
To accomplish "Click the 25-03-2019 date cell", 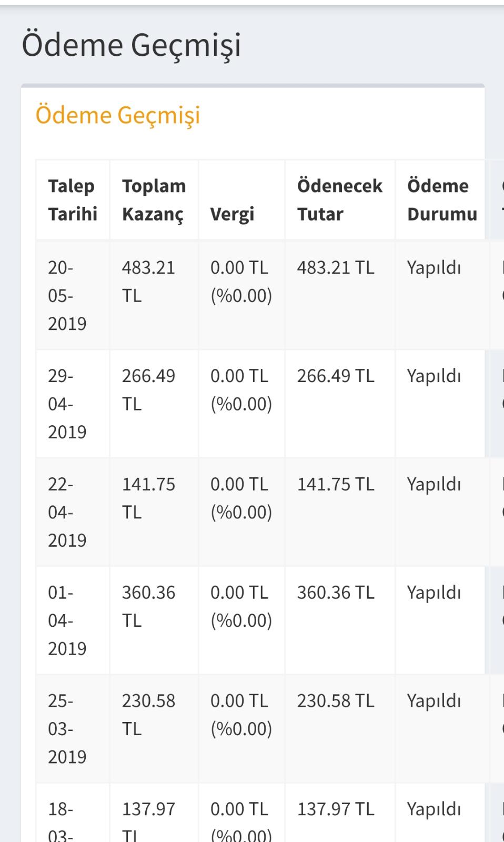I will click(x=73, y=729).
